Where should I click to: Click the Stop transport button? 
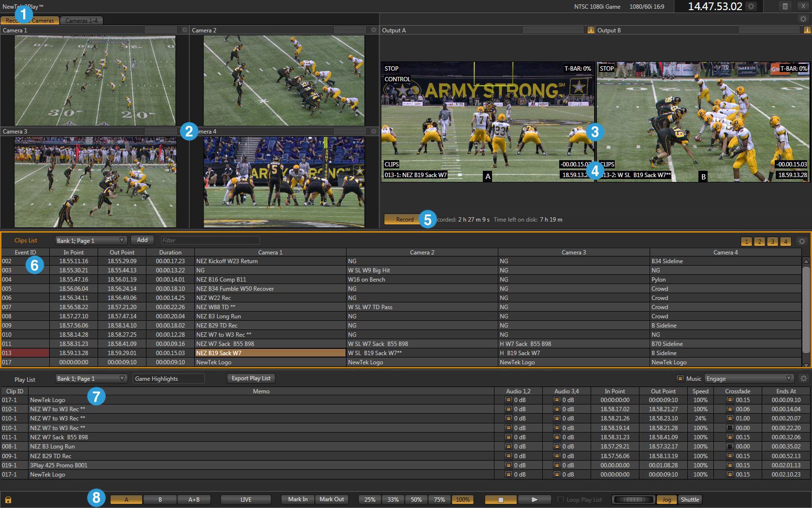click(501, 500)
